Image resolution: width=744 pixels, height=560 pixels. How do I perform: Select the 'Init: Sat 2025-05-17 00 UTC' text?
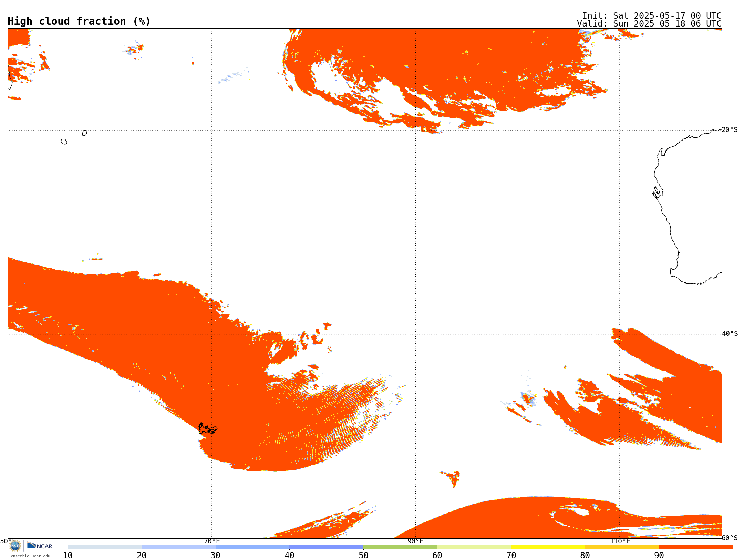(652, 16)
